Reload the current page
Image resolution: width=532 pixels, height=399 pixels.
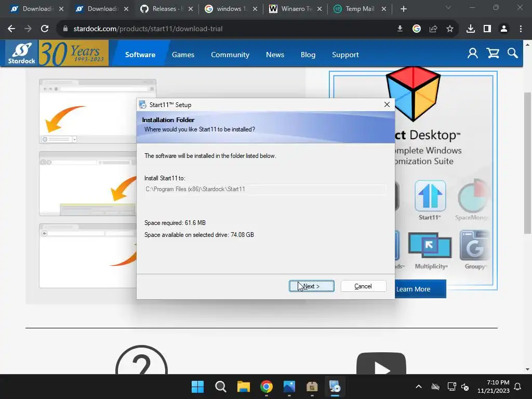pos(45,29)
